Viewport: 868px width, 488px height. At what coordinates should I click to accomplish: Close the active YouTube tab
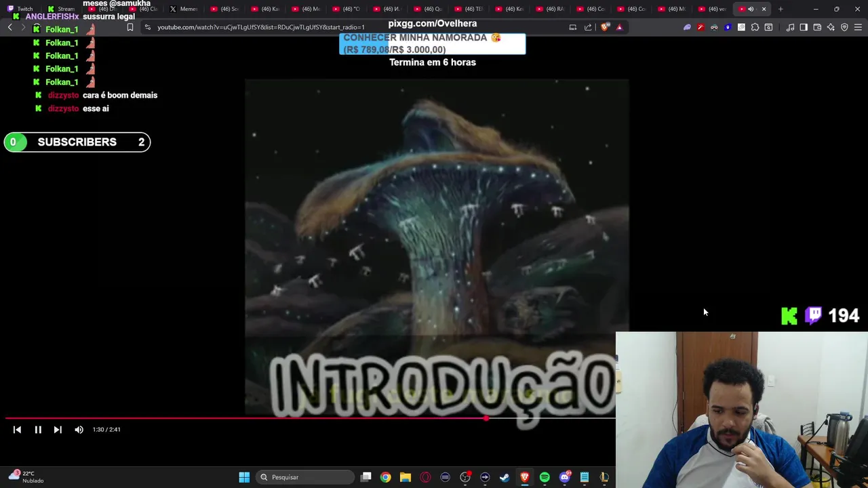point(764,9)
